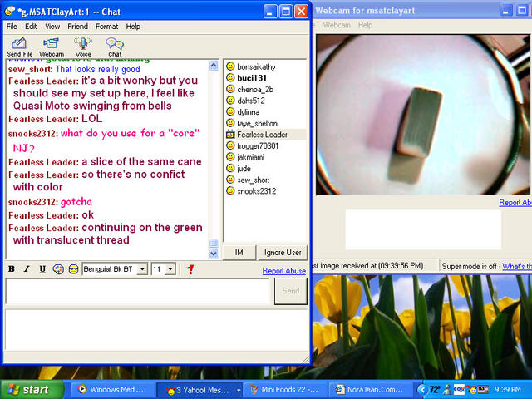Click the Chat bubbles toolbar icon
The width and height of the screenshot is (532, 399).
pos(115,47)
